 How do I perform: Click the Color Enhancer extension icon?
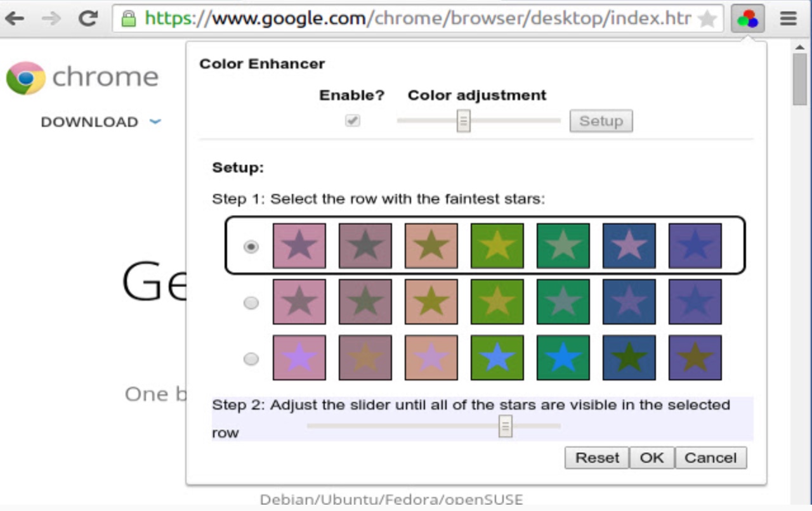(x=747, y=19)
